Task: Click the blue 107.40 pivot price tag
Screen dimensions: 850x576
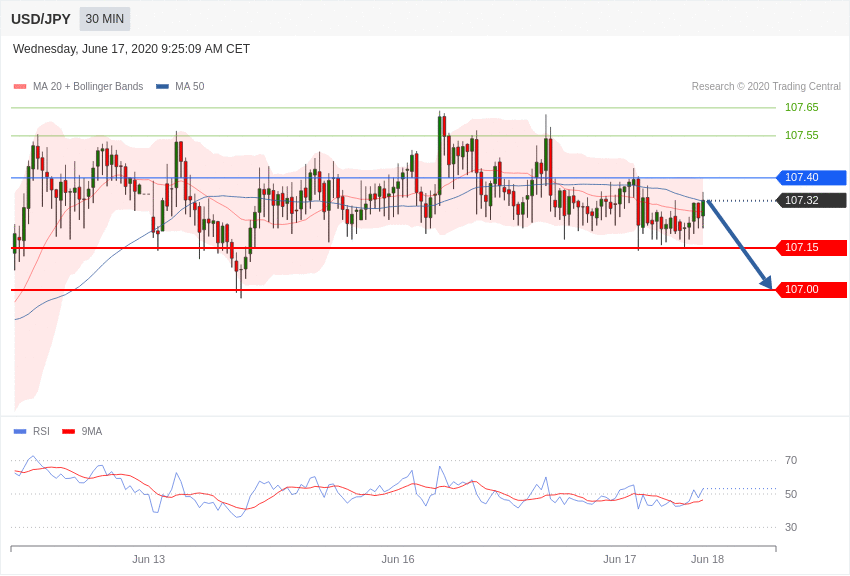Action: point(812,177)
